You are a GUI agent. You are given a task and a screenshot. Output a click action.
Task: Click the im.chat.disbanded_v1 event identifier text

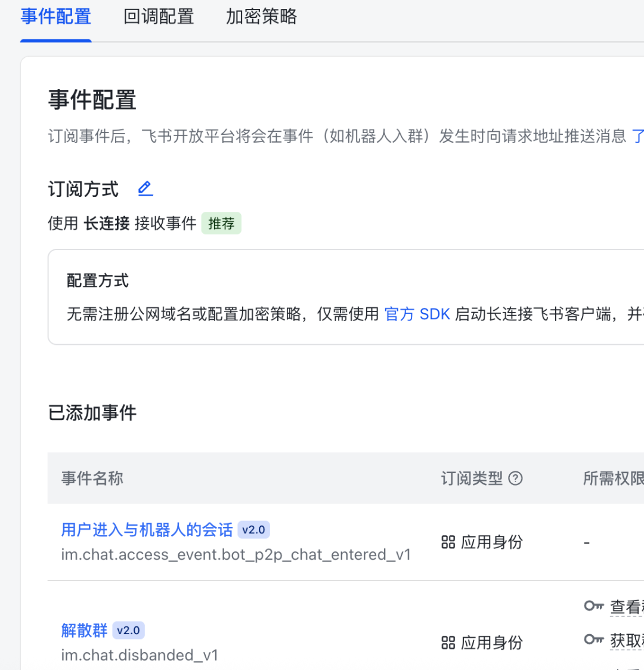click(140, 655)
